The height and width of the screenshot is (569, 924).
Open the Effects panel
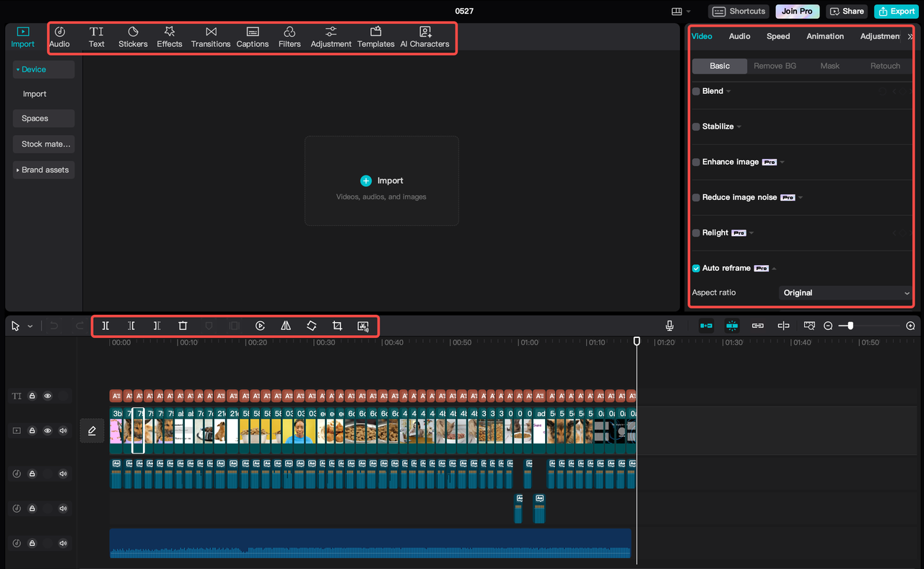click(169, 36)
